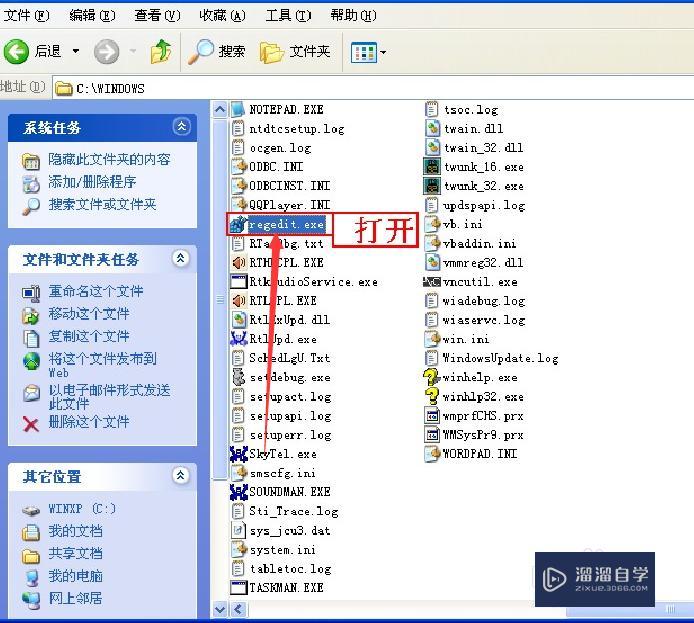Select the TASKMAN.EXE window icon

coord(238,588)
